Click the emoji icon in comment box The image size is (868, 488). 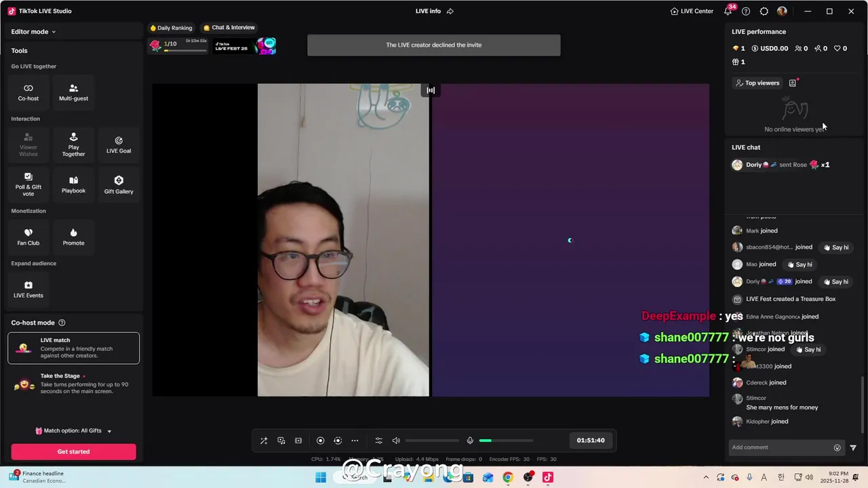pyautogui.click(x=837, y=447)
